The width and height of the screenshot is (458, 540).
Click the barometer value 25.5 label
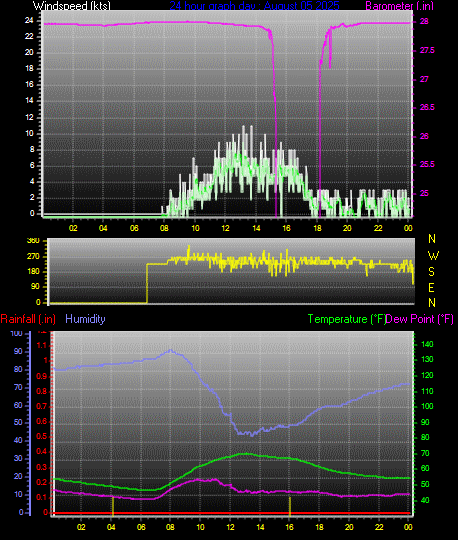pyautogui.click(x=427, y=165)
